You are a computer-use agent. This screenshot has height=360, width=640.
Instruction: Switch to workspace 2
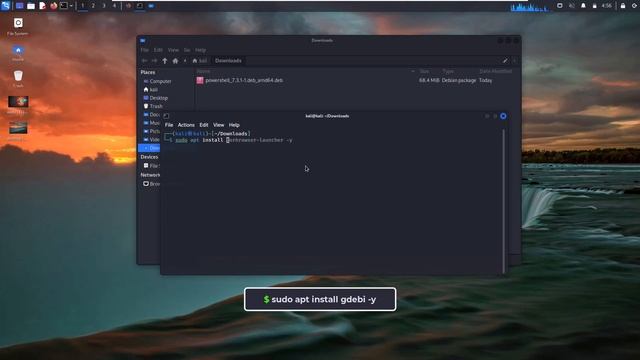tap(93, 6)
